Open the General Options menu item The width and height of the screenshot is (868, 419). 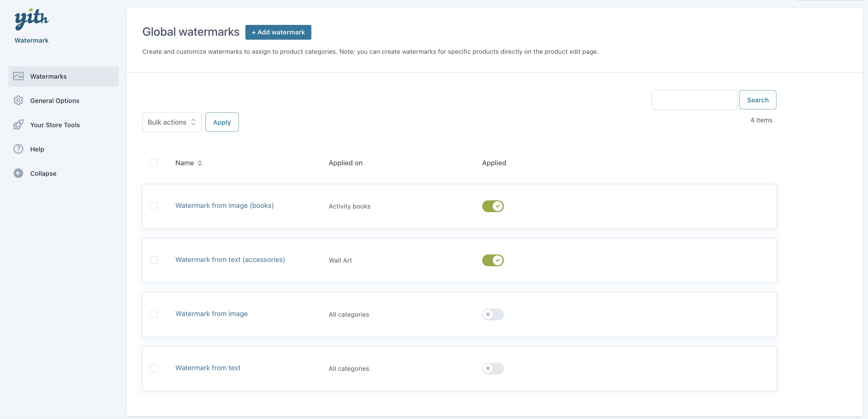(54, 100)
